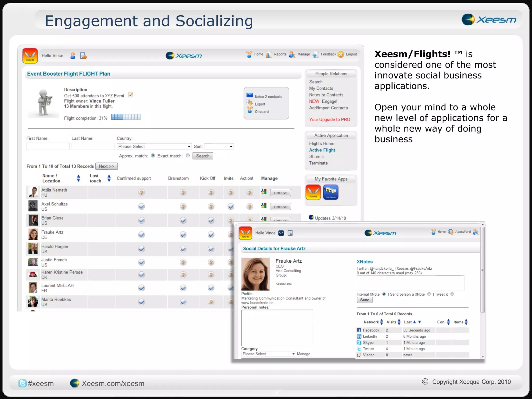
Task: Click Manage link next to Category
Action: (303, 354)
